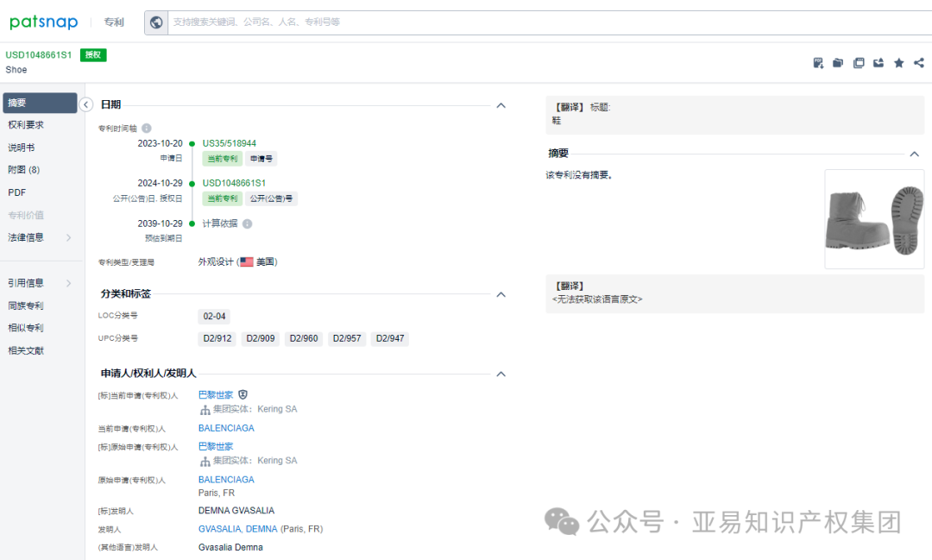Collapse the 日期 section
Image resolution: width=932 pixels, height=560 pixels.
[501, 104]
